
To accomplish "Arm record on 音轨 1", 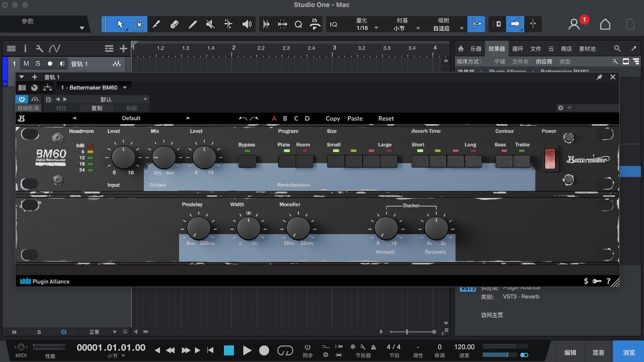I will pyautogui.click(x=50, y=63).
